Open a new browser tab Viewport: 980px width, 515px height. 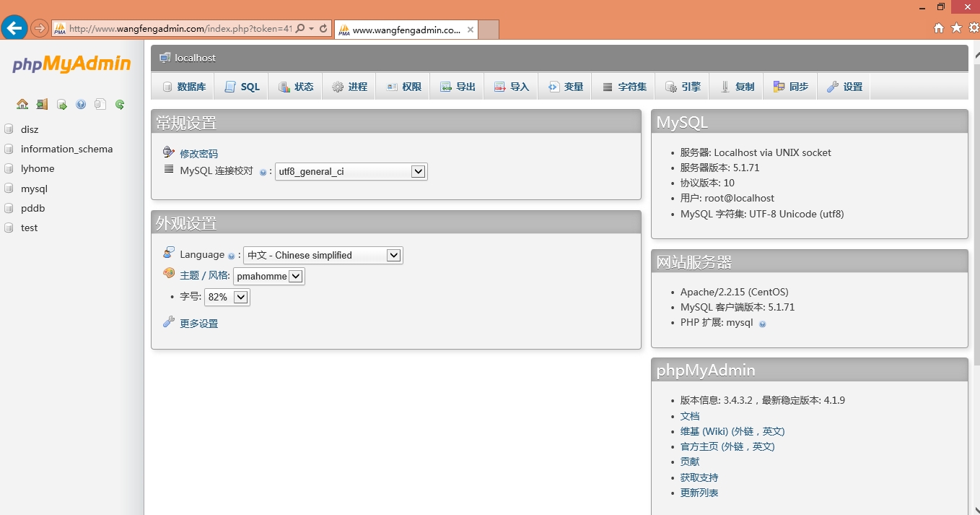[489, 30]
